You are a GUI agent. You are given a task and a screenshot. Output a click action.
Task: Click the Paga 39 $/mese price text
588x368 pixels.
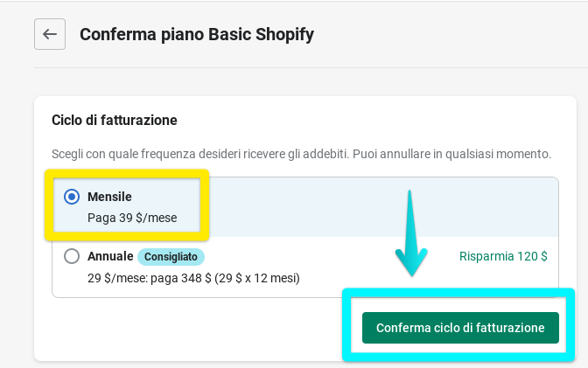[x=132, y=218]
